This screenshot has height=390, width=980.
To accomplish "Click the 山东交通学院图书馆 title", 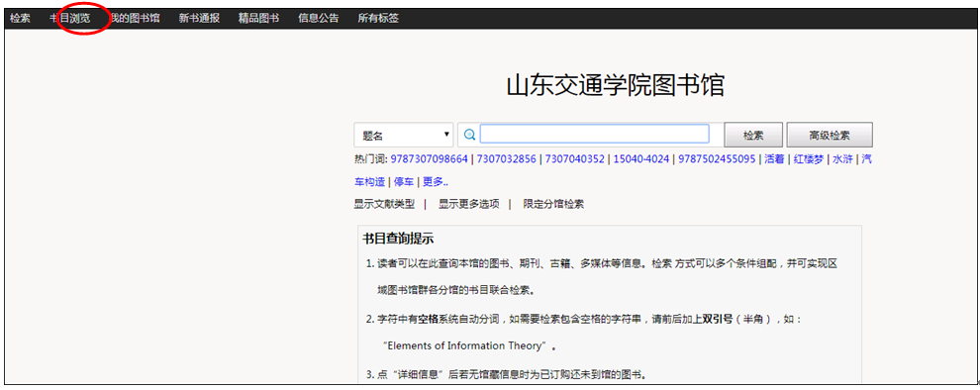I will (x=615, y=86).
